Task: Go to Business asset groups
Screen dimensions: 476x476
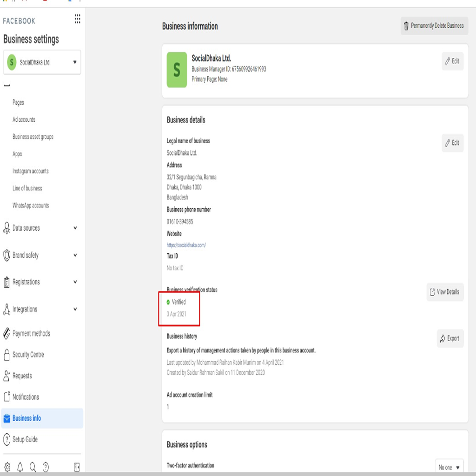Action: tap(33, 137)
